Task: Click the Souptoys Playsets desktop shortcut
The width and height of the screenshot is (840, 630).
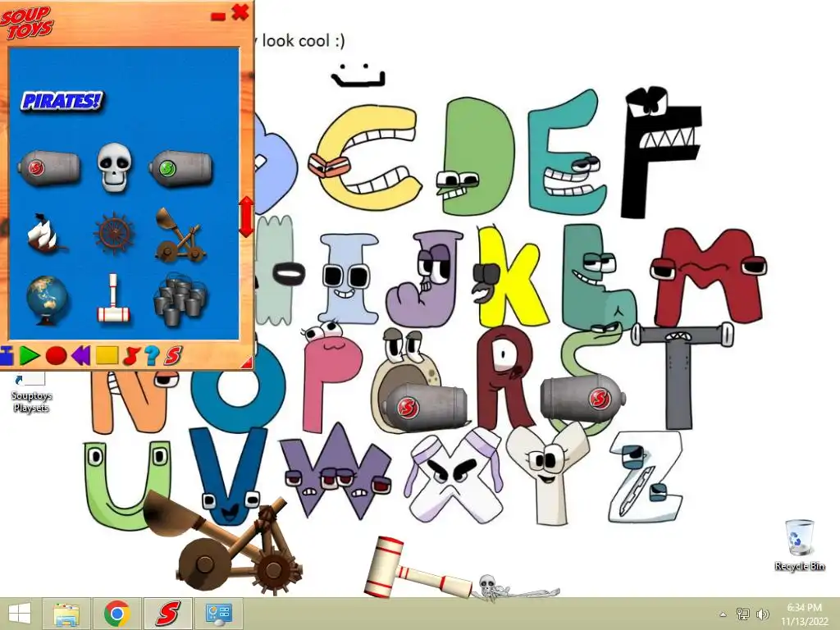Action: (x=32, y=394)
